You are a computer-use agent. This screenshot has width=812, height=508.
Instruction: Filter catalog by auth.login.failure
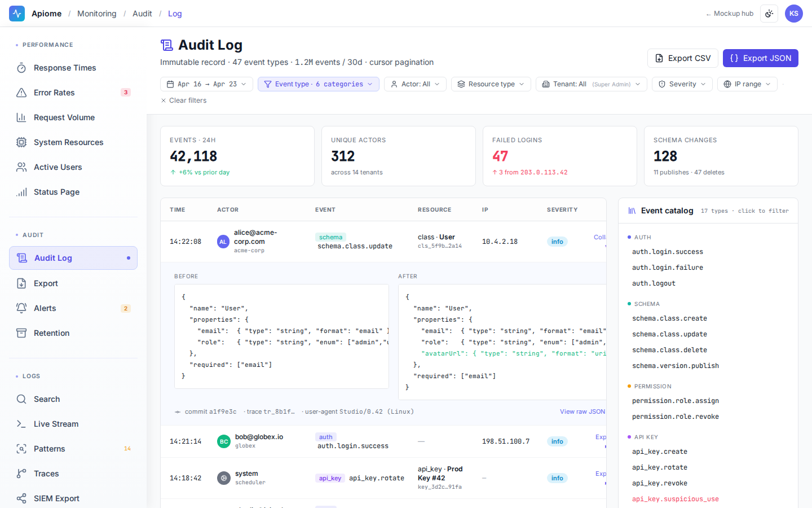tap(668, 268)
